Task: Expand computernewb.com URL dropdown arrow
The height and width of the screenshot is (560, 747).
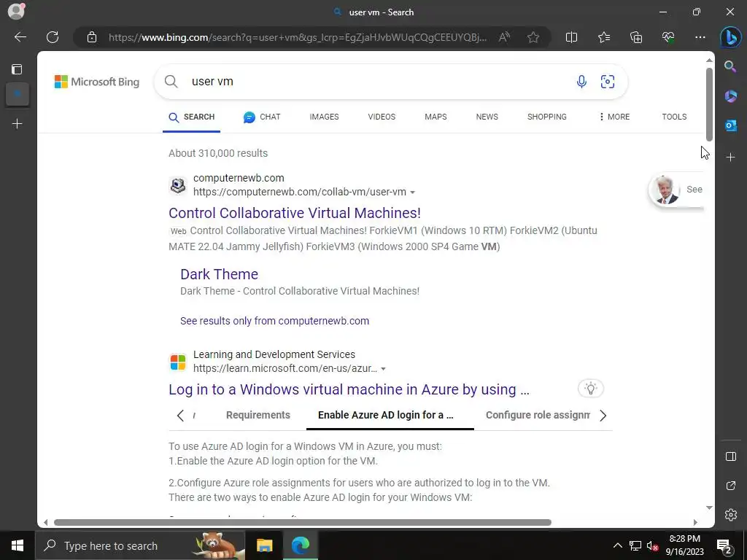Action: coord(413,192)
